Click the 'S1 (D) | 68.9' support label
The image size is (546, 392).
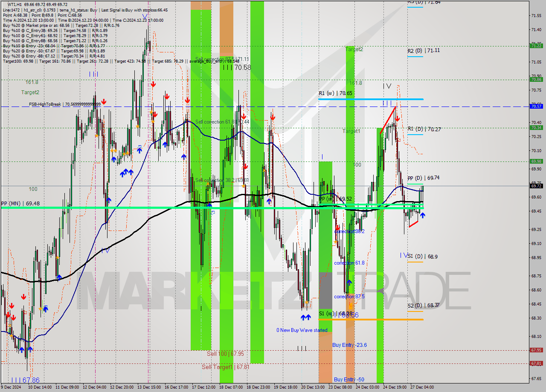[422, 256]
